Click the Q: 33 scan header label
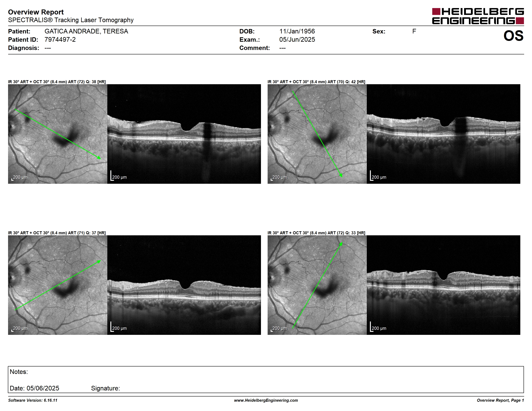Image resolution: width=532 pixels, height=411 pixels. 316,233
